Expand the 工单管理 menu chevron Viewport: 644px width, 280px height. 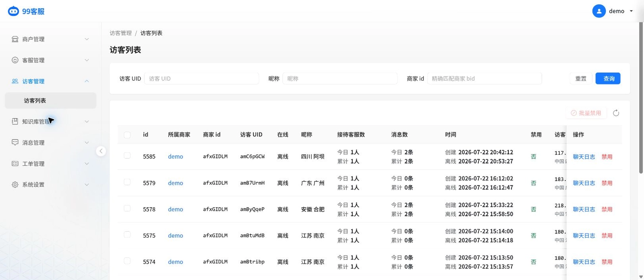point(87,163)
